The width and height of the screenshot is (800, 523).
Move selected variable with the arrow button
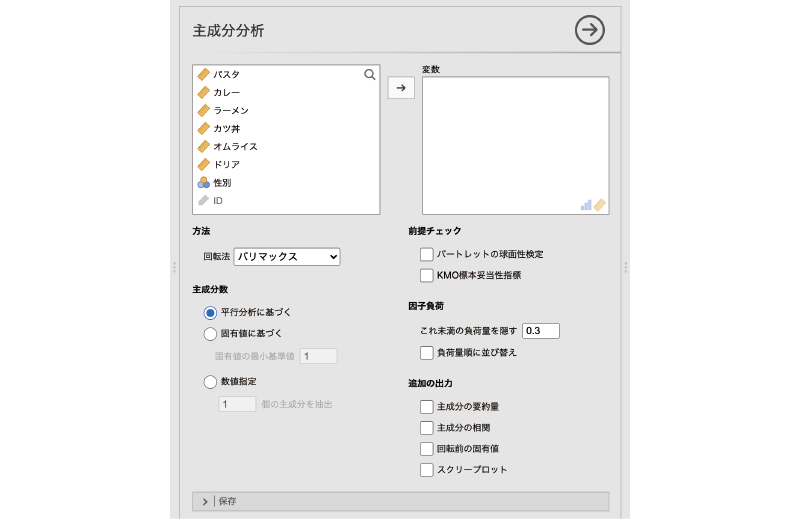pyautogui.click(x=401, y=88)
